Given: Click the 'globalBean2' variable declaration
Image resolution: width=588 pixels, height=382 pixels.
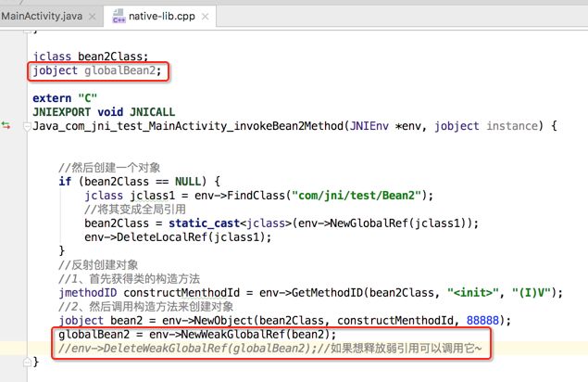Looking at the screenshot, I should point(119,70).
